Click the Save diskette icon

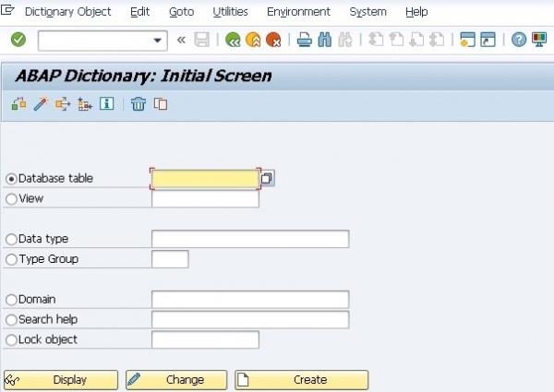coord(201,40)
